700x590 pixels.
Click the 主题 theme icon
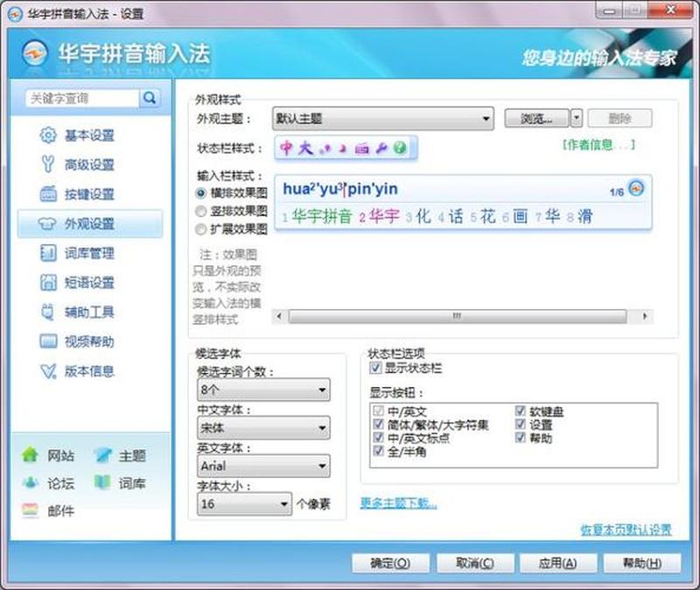click(102, 455)
